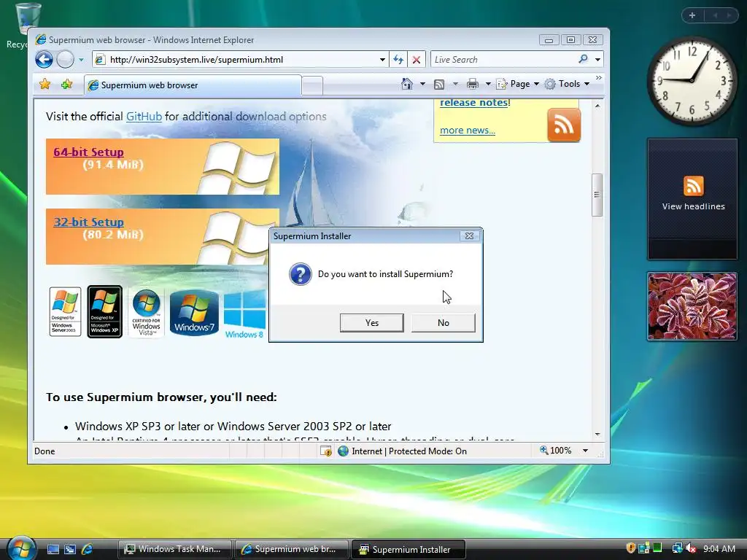Click the address bar URL field
This screenshot has height=560, width=747.
click(241, 60)
